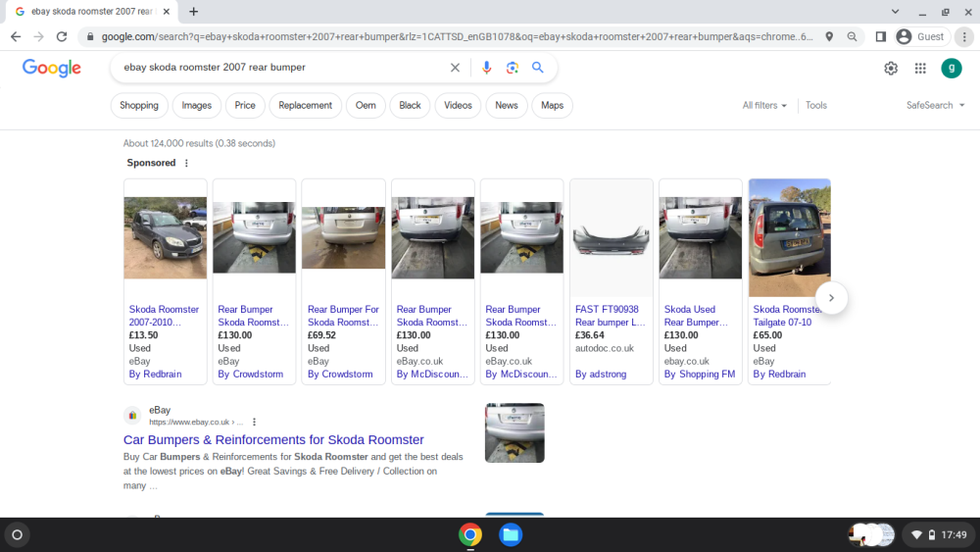Open FAST FT90938 bumper product image

coord(612,240)
